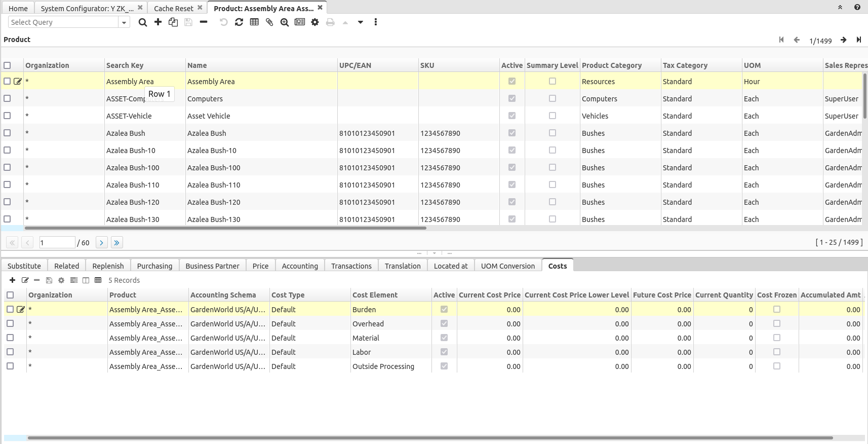This screenshot has width=868, height=444.
Task: Jump to the last grid page
Action: click(117, 243)
